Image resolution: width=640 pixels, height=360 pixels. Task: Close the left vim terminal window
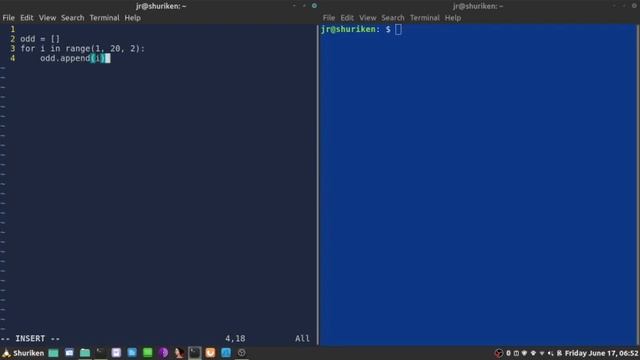tap(314, 6)
